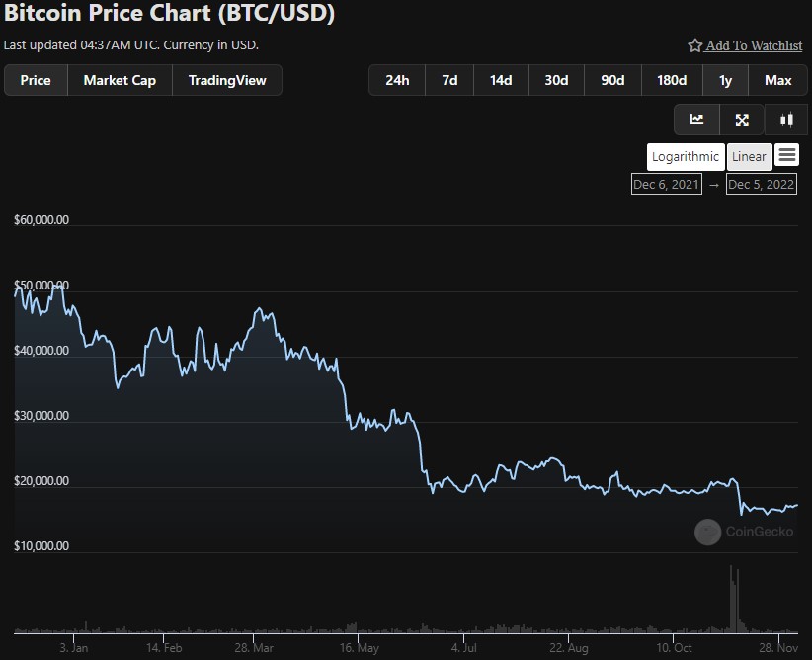The height and width of the screenshot is (660, 812).
Task: Select the Price tab
Action: (36, 80)
